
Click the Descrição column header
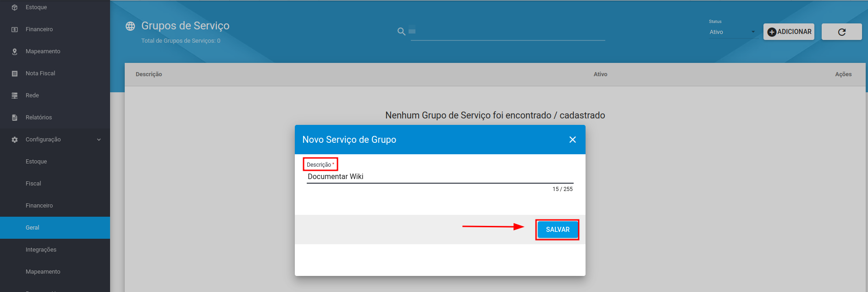[149, 74]
